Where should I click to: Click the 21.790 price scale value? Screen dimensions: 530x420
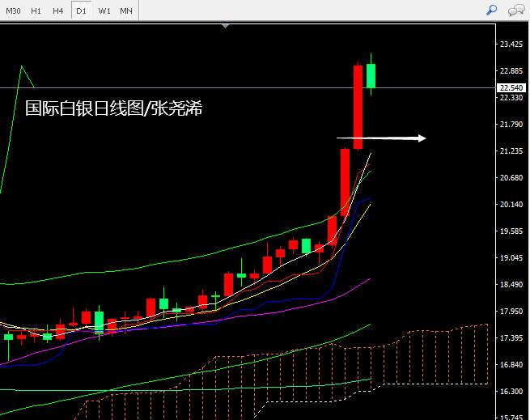pos(511,125)
